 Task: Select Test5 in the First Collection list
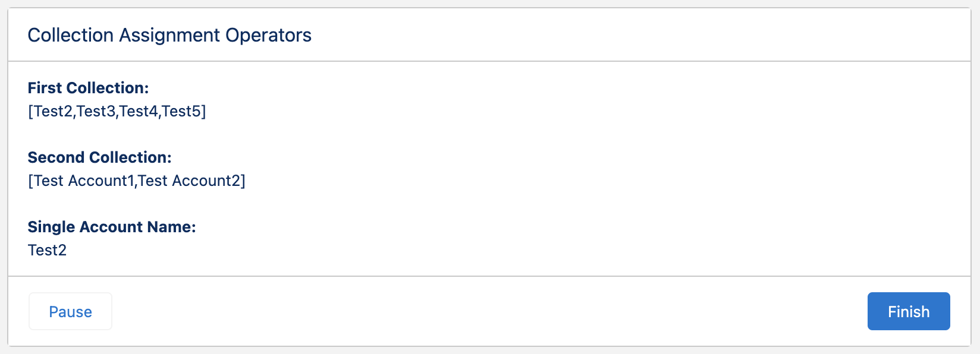pos(181,111)
